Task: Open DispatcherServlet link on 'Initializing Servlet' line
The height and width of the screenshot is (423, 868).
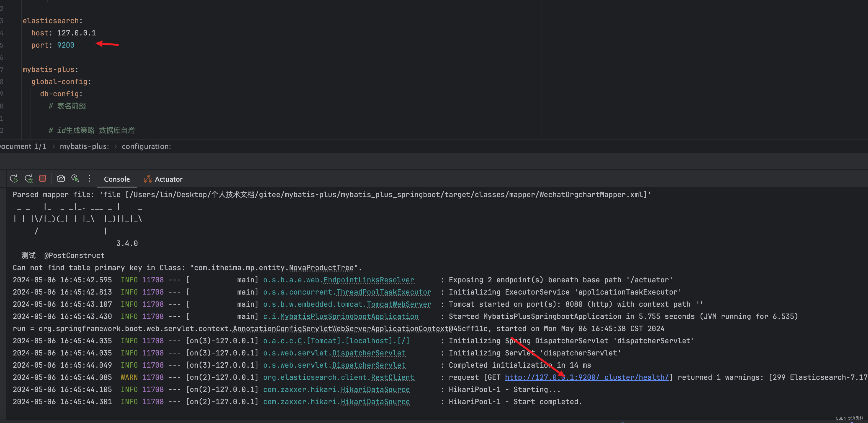Action: [369, 353]
